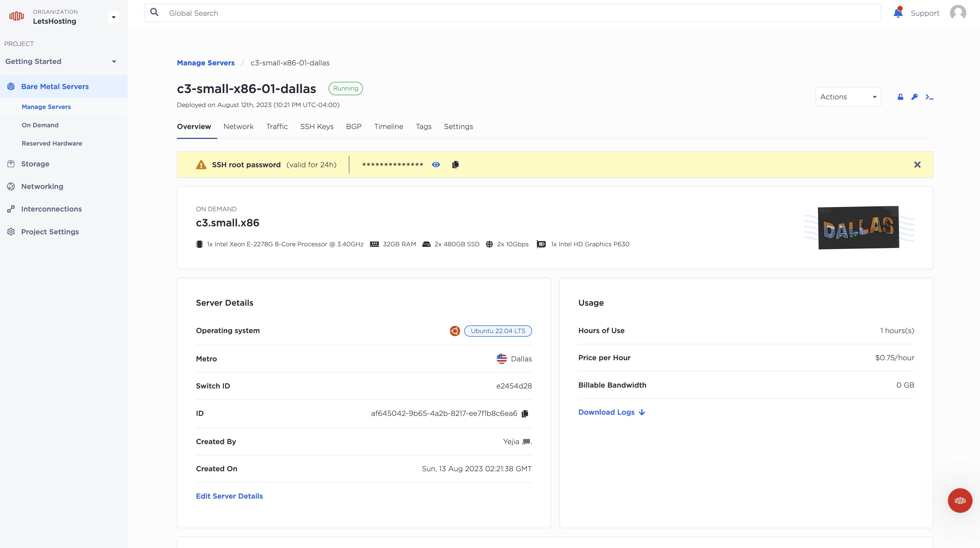Click the Download Logs arrow icon
The width and height of the screenshot is (980, 548).
point(642,412)
